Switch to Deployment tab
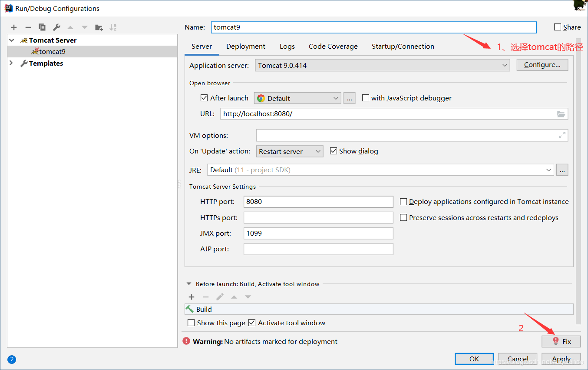The width and height of the screenshot is (588, 370). pyautogui.click(x=246, y=46)
